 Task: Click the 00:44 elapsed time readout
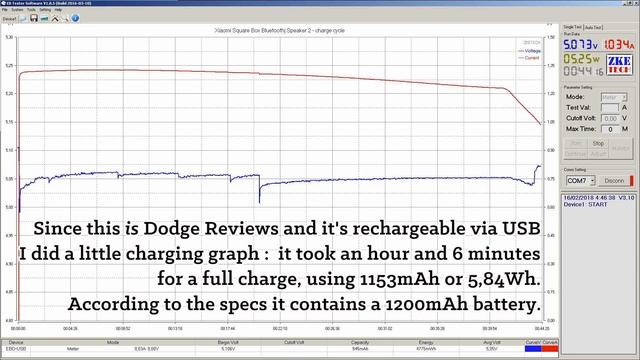[x=583, y=71]
